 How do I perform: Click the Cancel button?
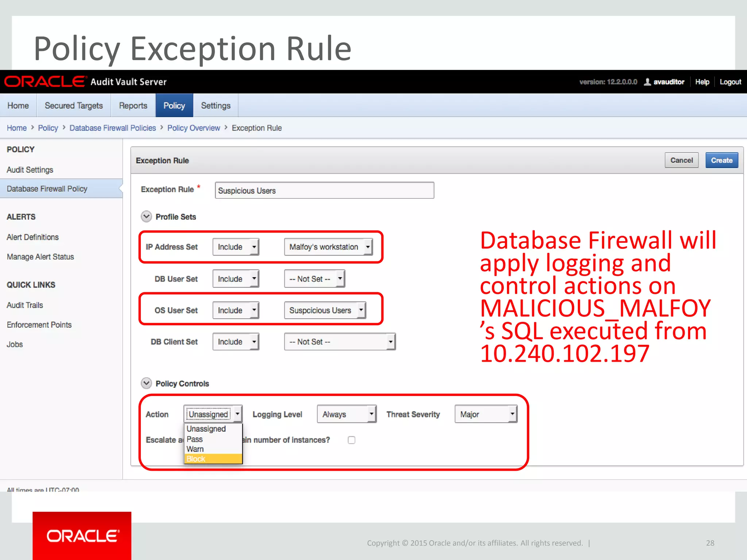[x=682, y=160]
